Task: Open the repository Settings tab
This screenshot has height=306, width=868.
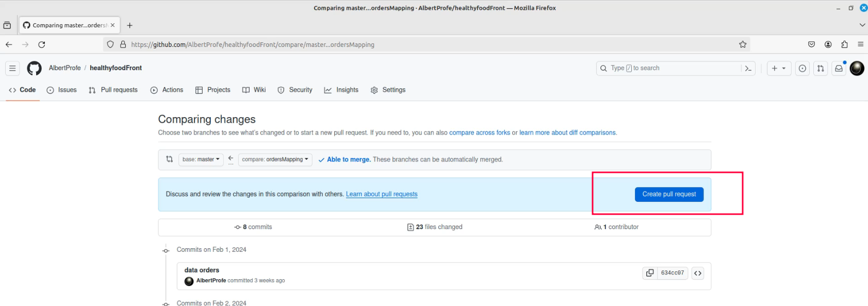Action: click(x=388, y=90)
